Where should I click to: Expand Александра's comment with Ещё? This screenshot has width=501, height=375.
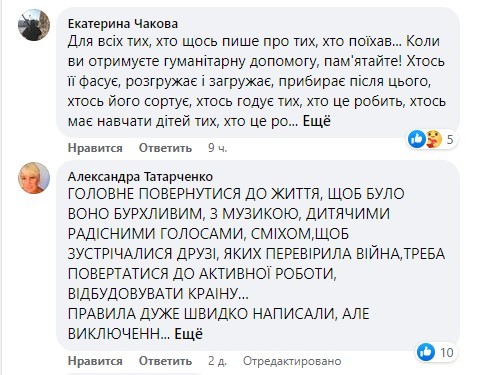(188, 334)
